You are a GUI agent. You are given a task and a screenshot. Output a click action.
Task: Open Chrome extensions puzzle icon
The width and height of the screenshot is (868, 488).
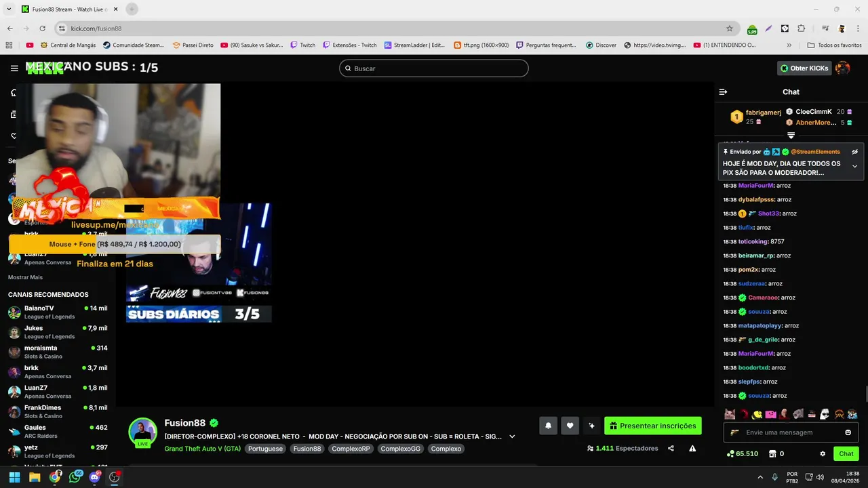point(801,28)
